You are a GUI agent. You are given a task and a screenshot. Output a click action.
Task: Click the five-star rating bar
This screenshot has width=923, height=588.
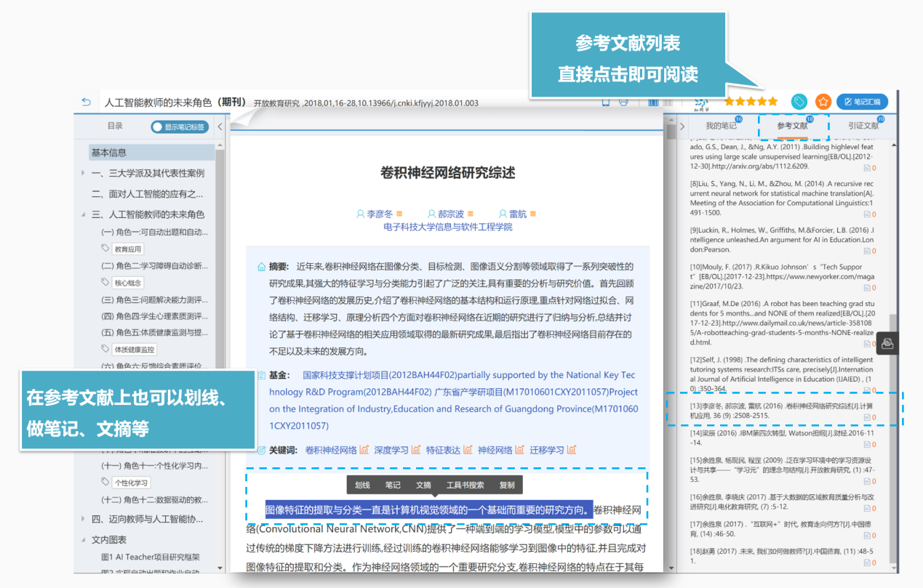click(751, 102)
